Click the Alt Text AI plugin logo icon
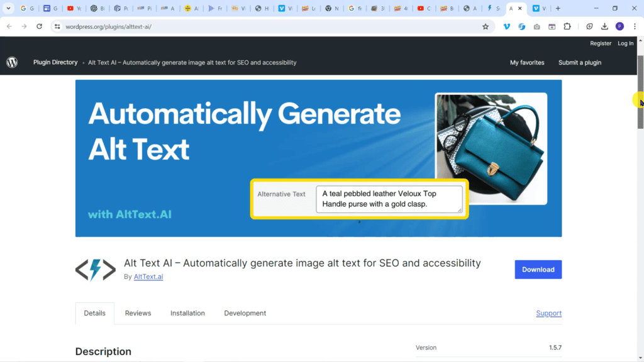 point(96,270)
